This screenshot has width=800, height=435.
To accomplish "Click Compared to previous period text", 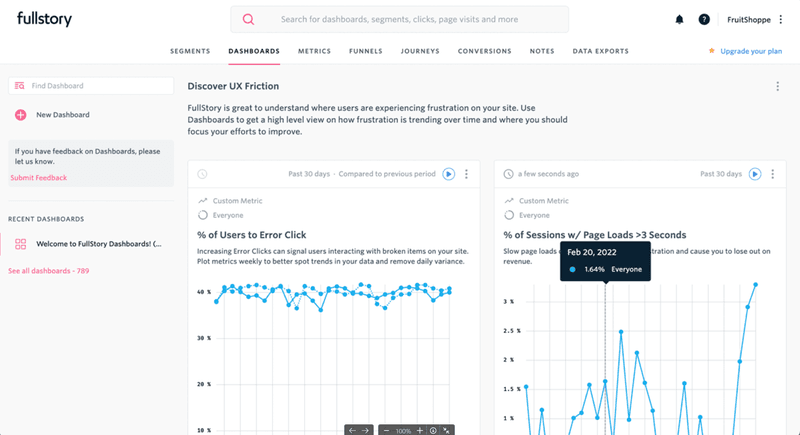I will pyautogui.click(x=387, y=174).
